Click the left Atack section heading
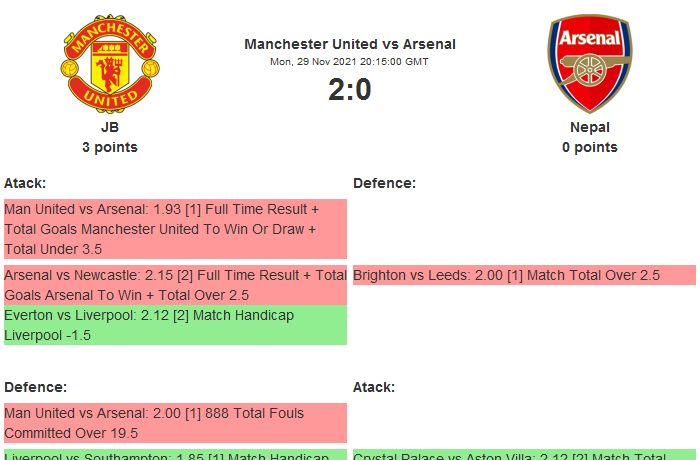700x460 pixels. tap(25, 183)
